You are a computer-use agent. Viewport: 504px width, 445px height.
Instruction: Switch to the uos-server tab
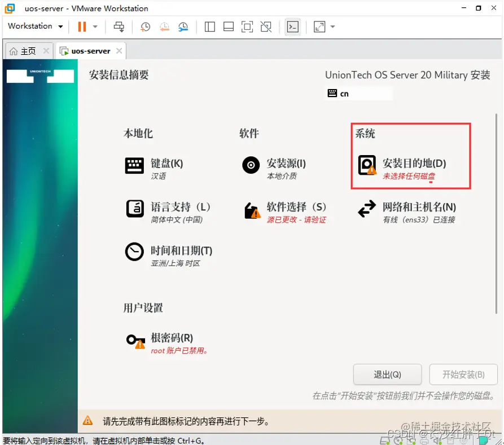89,50
